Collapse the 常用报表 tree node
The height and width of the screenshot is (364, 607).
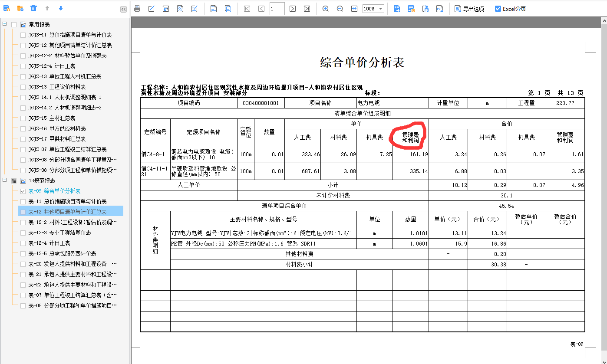(x=4, y=24)
